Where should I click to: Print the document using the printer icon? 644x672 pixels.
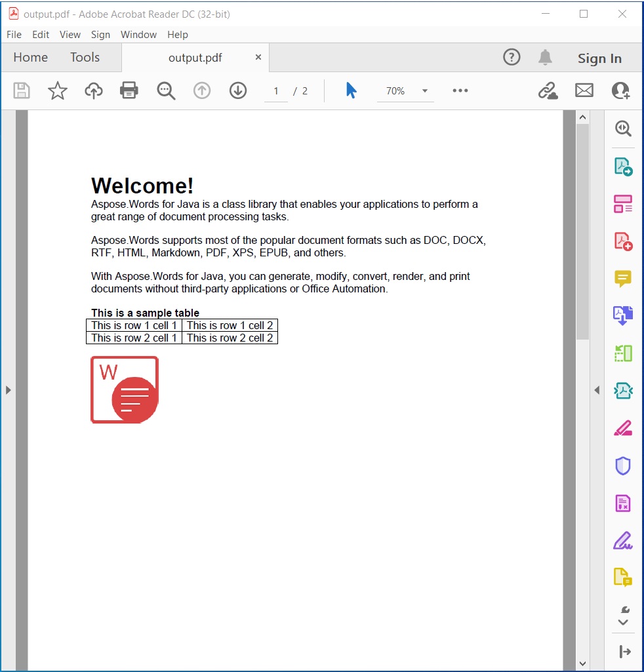click(x=129, y=90)
